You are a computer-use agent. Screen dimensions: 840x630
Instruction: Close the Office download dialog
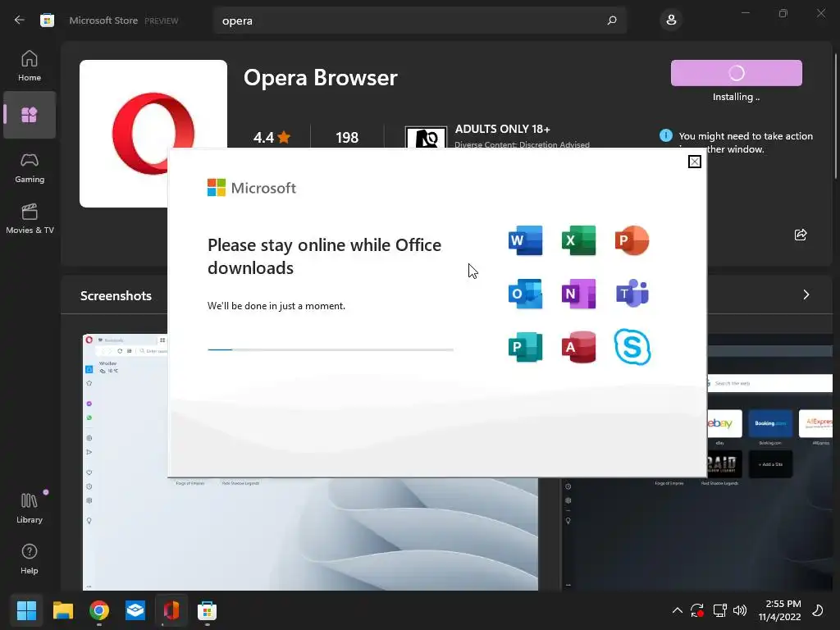click(x=694, y=162)
